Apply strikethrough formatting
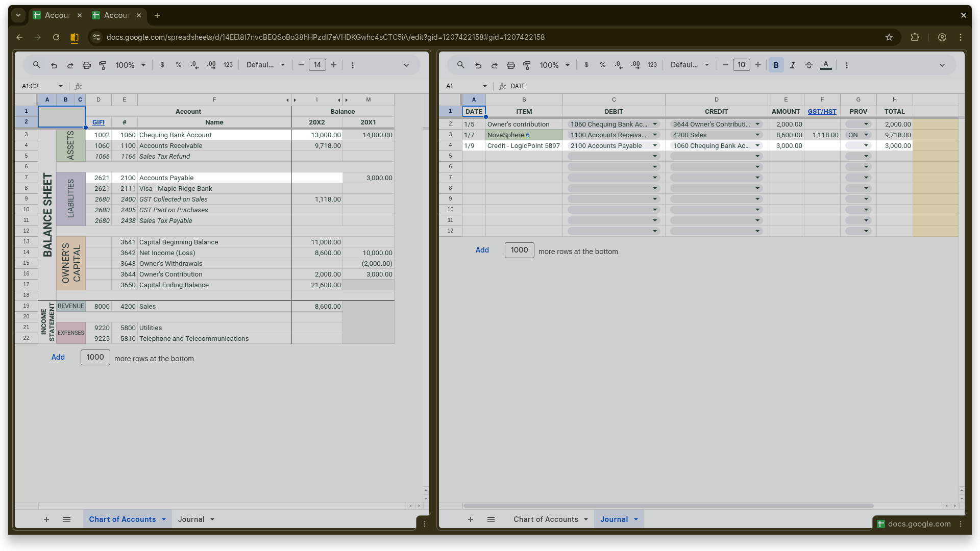This screenshot has height=551, width=980. point(808,65)
